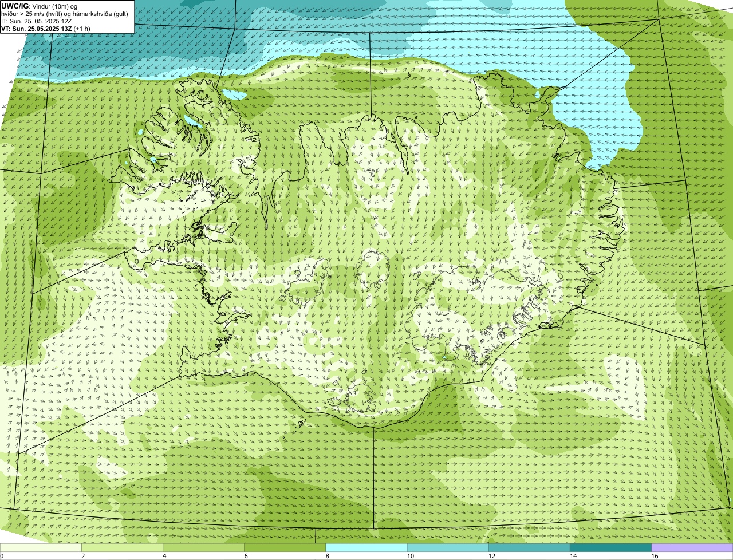Click the dark teal 14–16 m/s legend swatch

coord(610,548)
